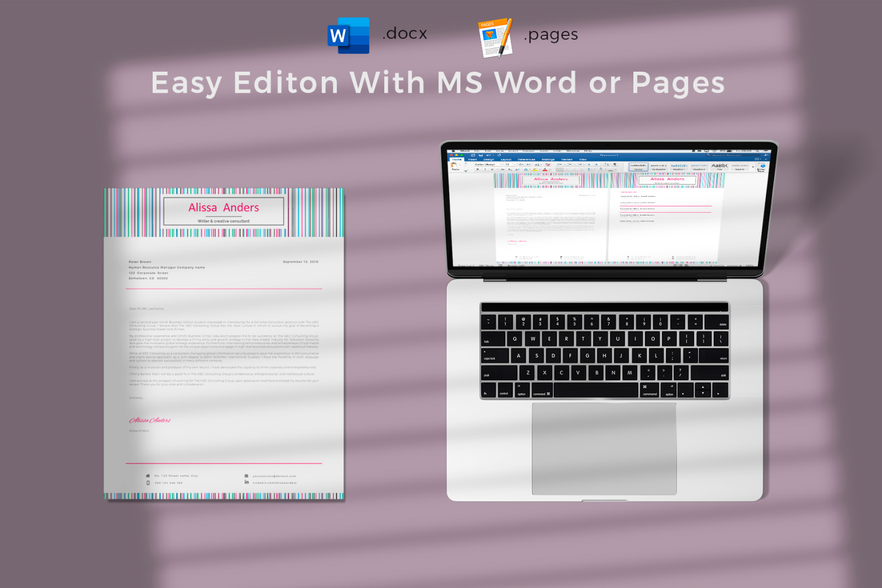Toggle the show paragraph marks pilcrow

click(615, 164)
